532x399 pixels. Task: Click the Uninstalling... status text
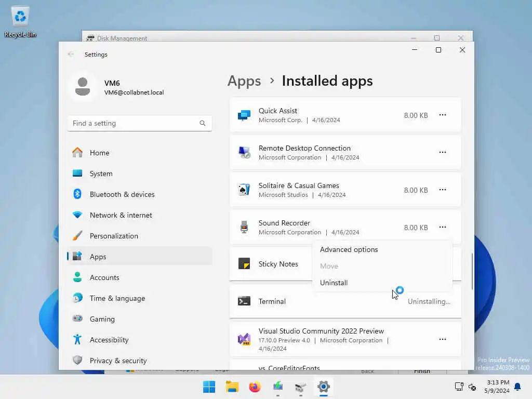[429, 301]
